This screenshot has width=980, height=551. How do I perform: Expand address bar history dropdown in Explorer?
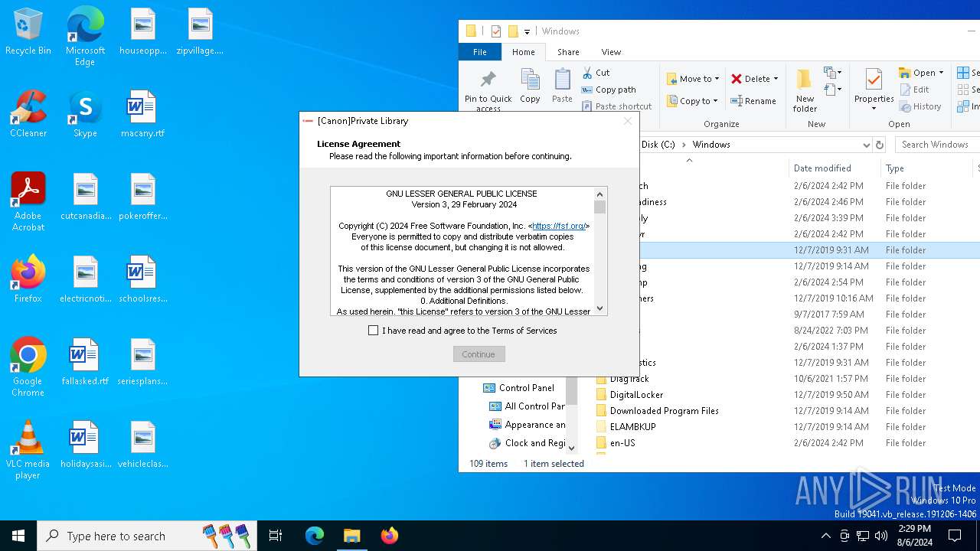coord(866,145)
